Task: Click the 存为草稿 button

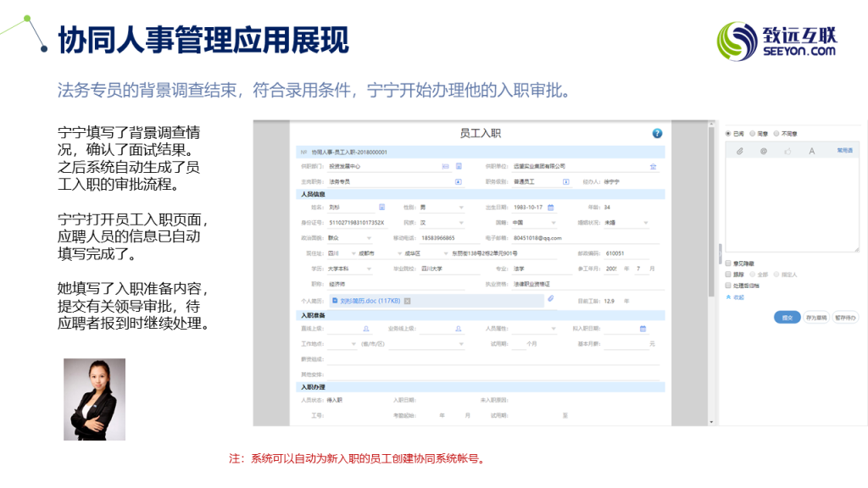Action: click(x=816, y=317)
